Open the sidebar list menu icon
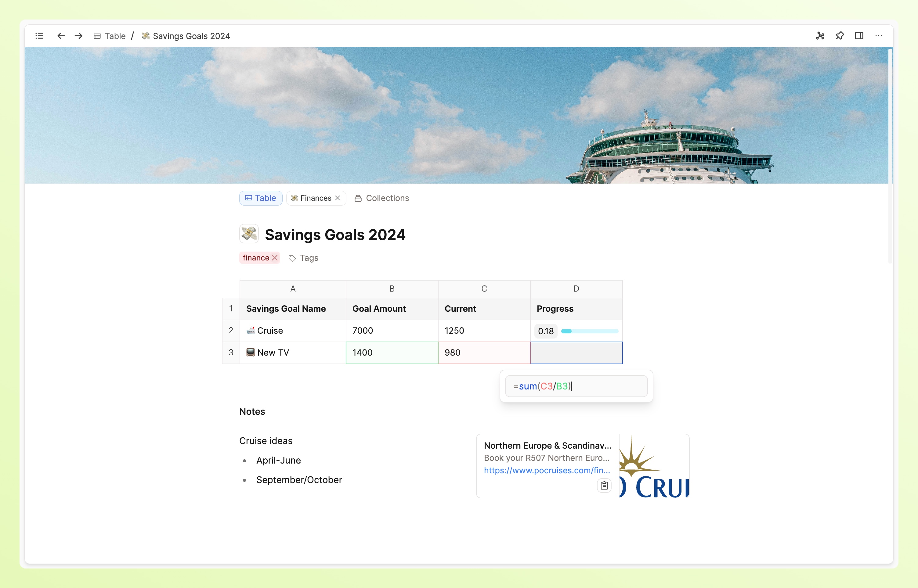 [39, 36]
